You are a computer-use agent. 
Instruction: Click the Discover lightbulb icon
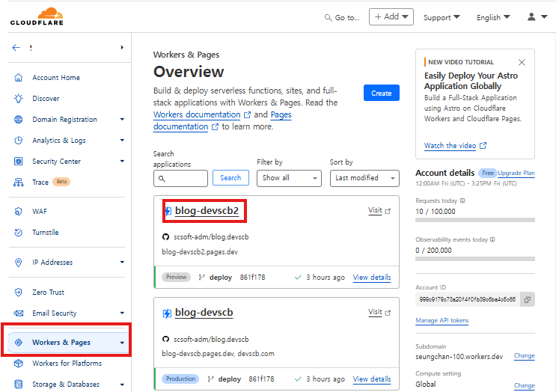click(19, 99)
